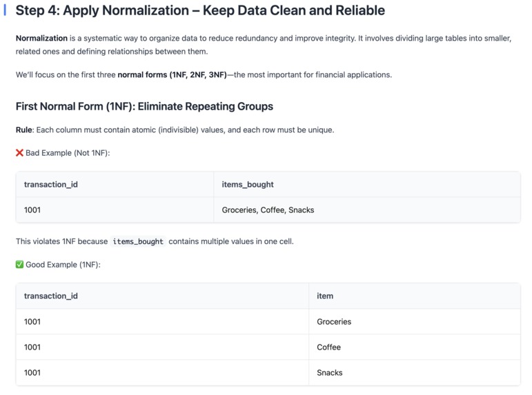Viewport: 532px width, 395px height.
Task: Click the Groceries cell in the good table
Action: click(x=334, y=321)
